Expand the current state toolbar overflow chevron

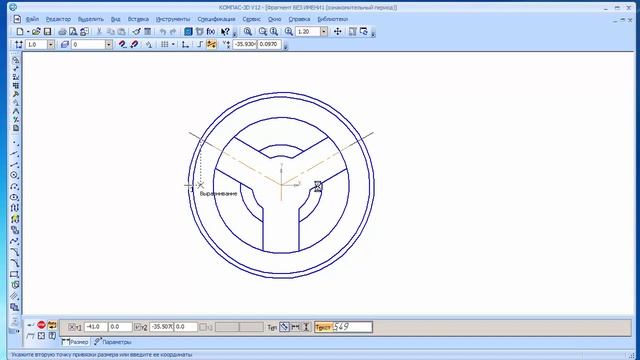point(285,47)
